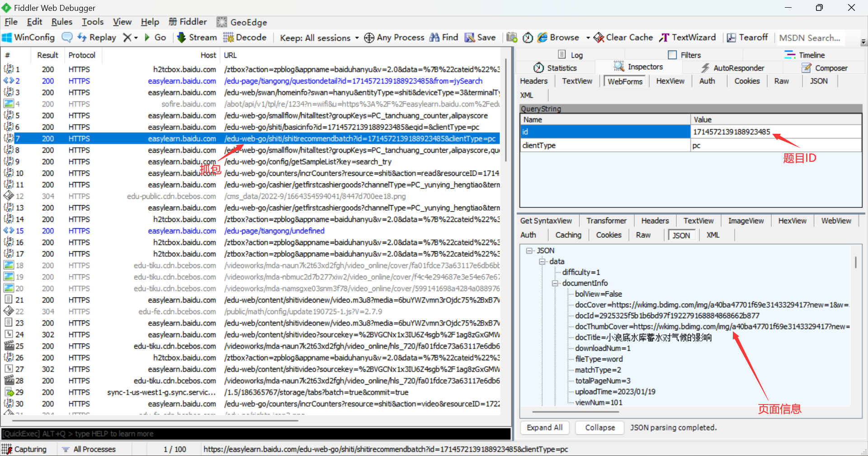Click the camera screenshot icon
The width and height of the screenshot is (868, 456).
[512, 38]
